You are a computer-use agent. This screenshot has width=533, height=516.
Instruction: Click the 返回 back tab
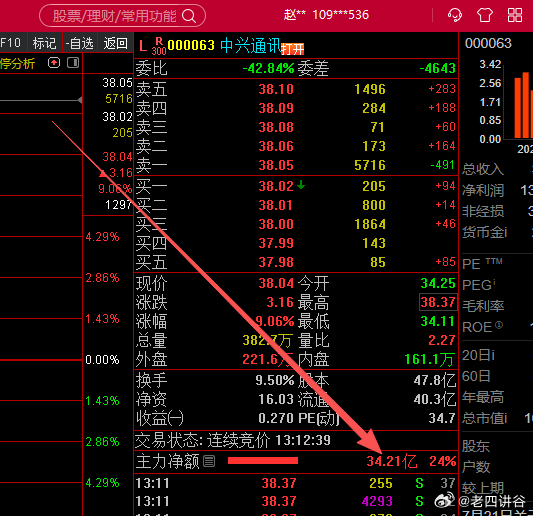click(116, 43)
